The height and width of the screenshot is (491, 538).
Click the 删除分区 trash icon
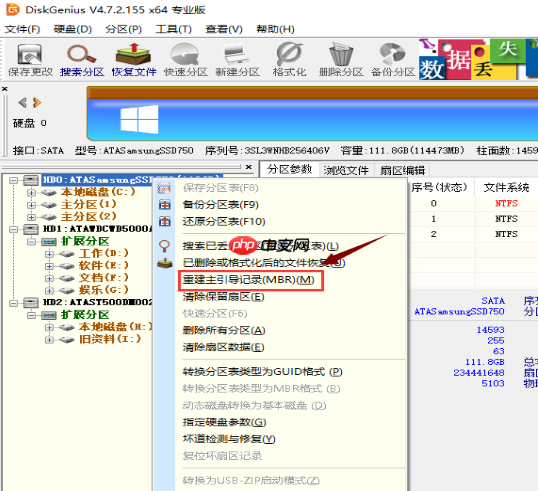[341, 54]
